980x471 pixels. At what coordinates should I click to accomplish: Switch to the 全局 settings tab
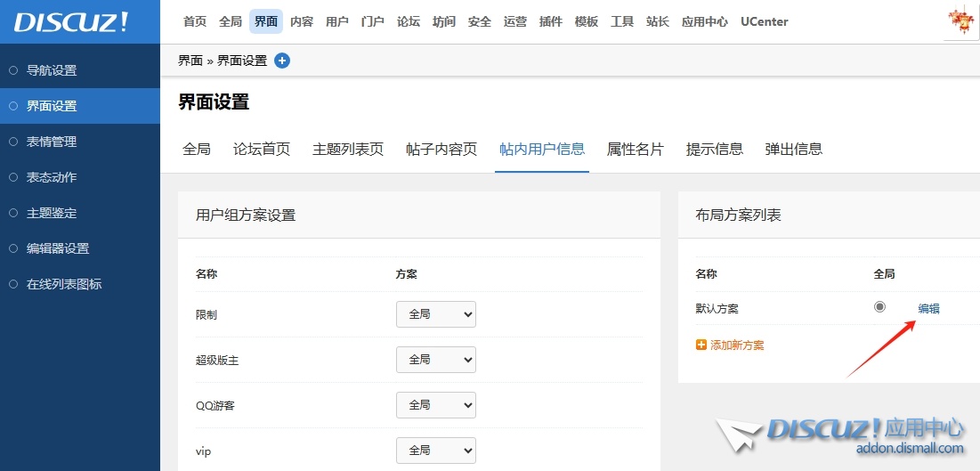[196, 150]
